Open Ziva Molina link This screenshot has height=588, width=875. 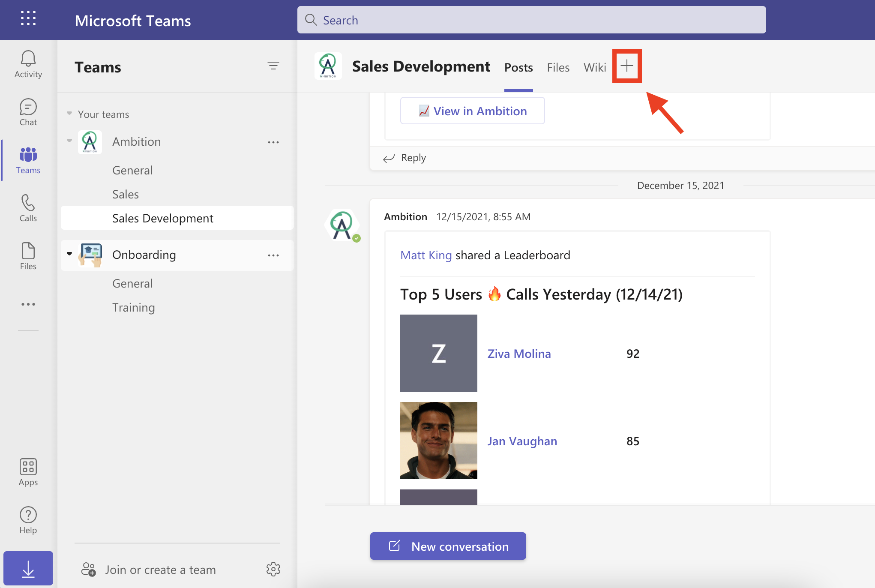[519, 354]
